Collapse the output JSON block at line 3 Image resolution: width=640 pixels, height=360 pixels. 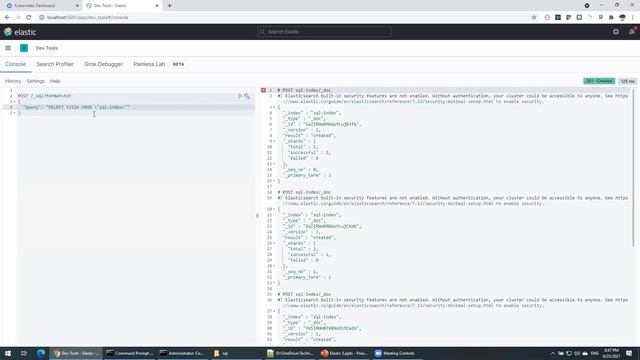pyautogui.click(x=274, y=107)
